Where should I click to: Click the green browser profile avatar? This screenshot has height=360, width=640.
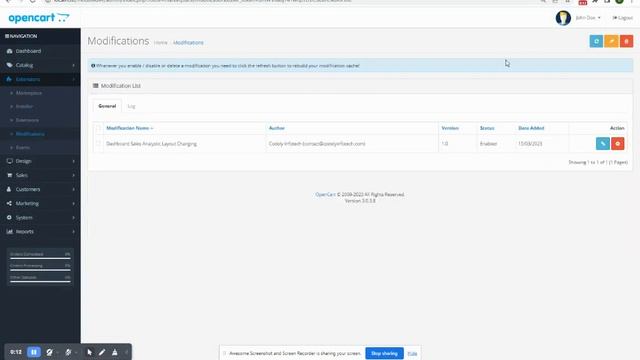tap(620, 1)
